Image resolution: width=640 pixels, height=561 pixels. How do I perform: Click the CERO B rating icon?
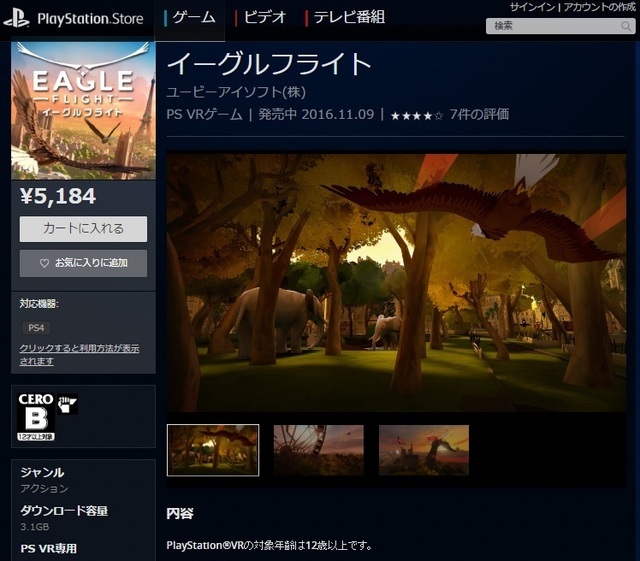(36, 416)
